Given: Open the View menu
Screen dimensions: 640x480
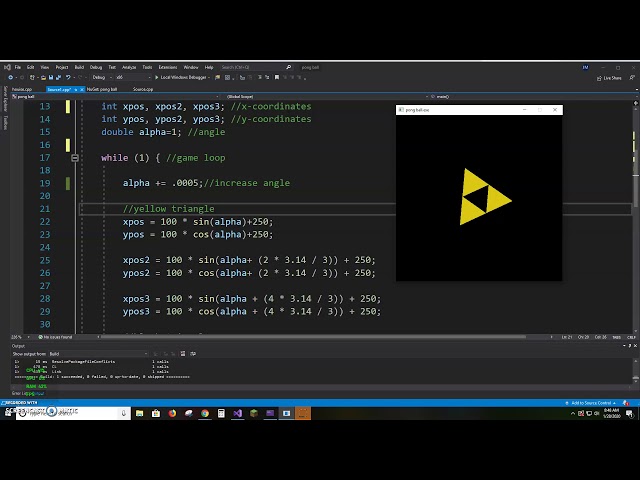Looking at the screenshot, I should pos(45,67).
